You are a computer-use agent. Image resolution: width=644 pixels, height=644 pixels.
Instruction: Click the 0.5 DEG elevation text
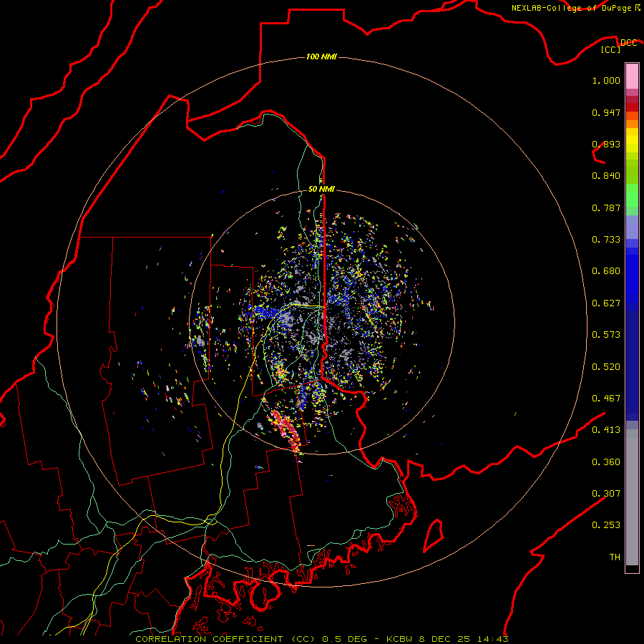pos(345,639)
